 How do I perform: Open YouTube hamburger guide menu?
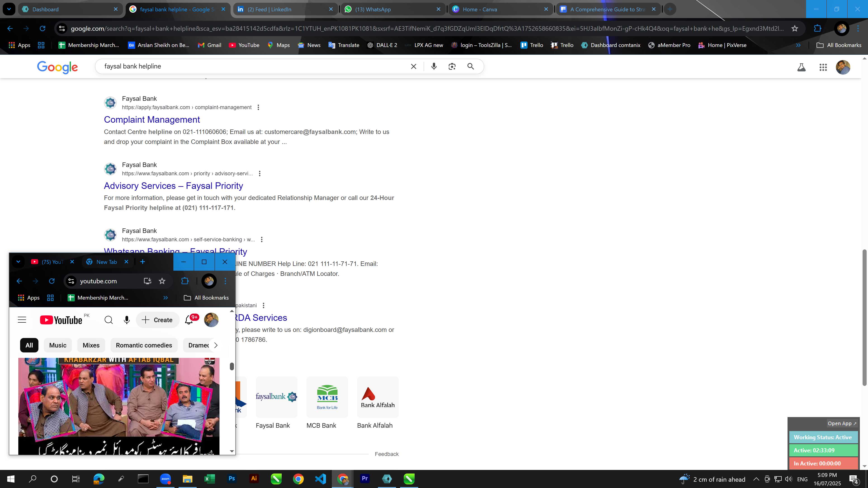(22, 320)
